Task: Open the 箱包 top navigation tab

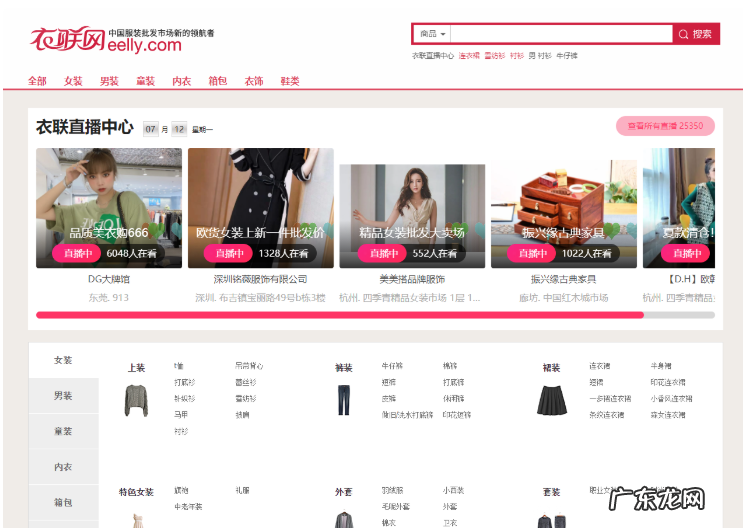Action: point(217,81)
